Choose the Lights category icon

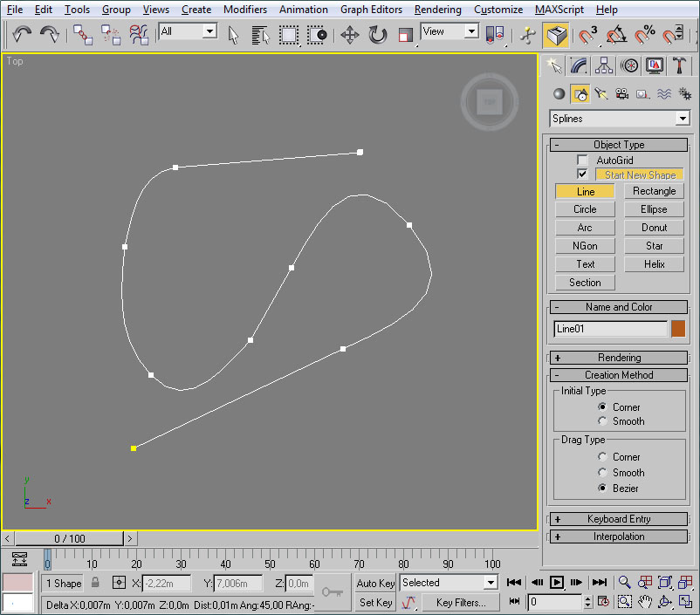click(x=600, y=94)
